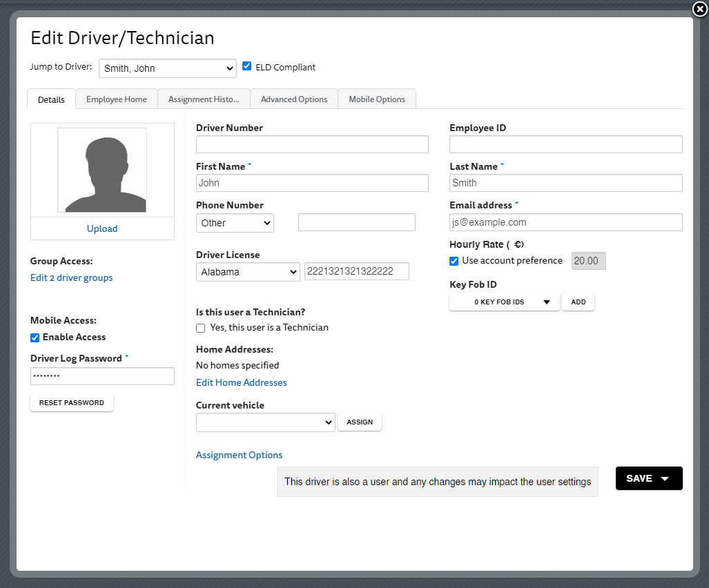The width and height of the screenshot is (709, 588).
Task: Open the Advanced Options tab
Action: tap(294, 99)
